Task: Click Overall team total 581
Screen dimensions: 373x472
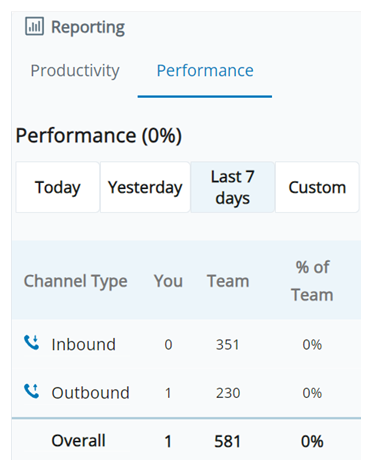Action: [227, 441]
